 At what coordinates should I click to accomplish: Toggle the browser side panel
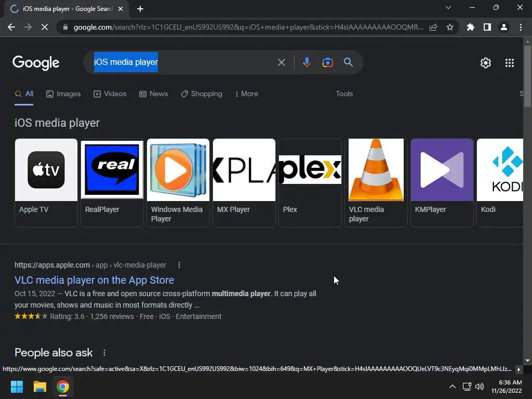[x=487, y=27]
